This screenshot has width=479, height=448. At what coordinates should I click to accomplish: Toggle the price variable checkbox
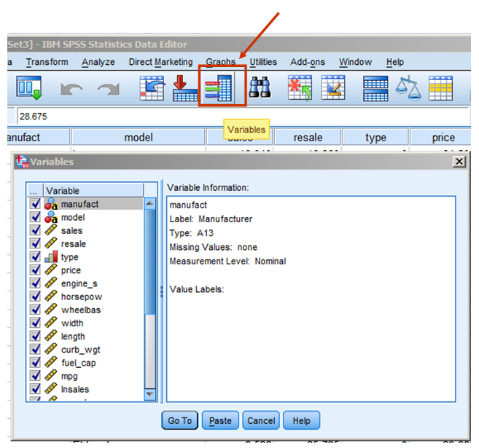[x=36, y=270]
